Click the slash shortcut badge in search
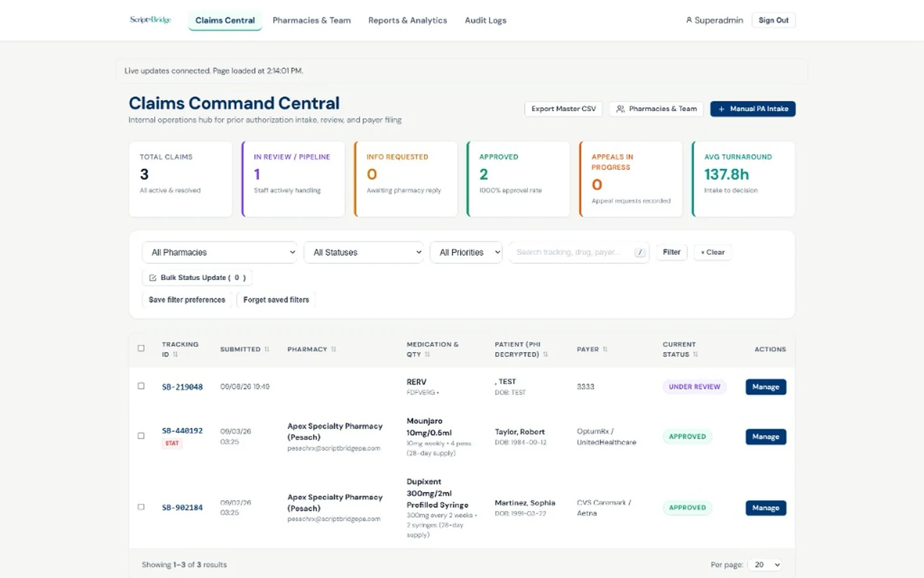 click(x=640, y=252)
